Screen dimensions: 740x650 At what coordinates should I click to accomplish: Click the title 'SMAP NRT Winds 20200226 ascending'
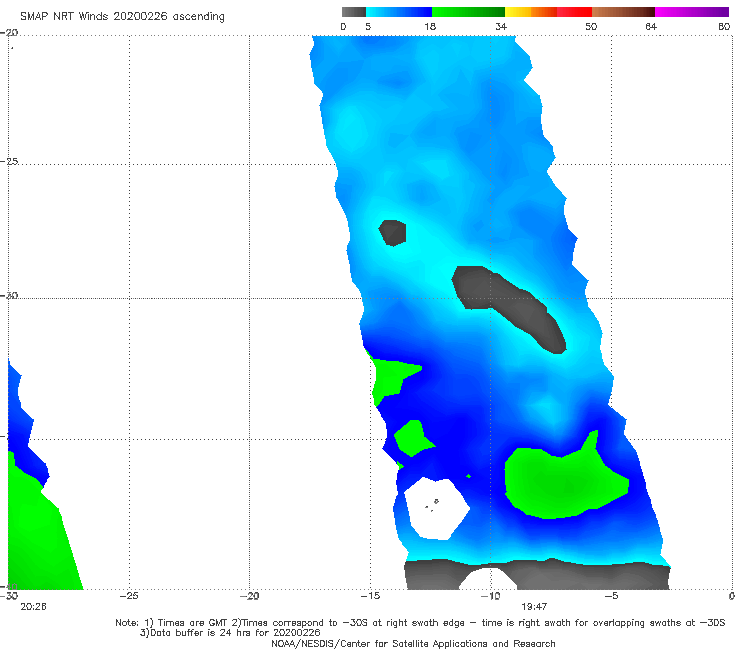pos(122,16)
